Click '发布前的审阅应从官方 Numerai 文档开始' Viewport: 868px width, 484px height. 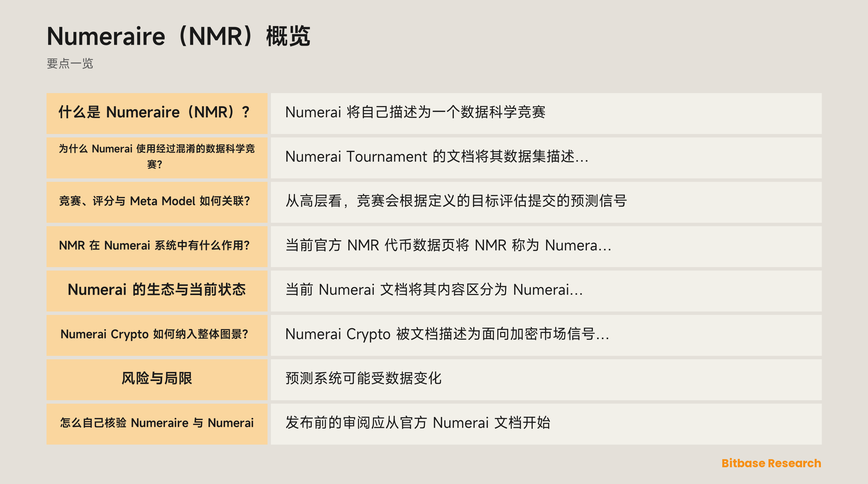[x=418, y=423]
